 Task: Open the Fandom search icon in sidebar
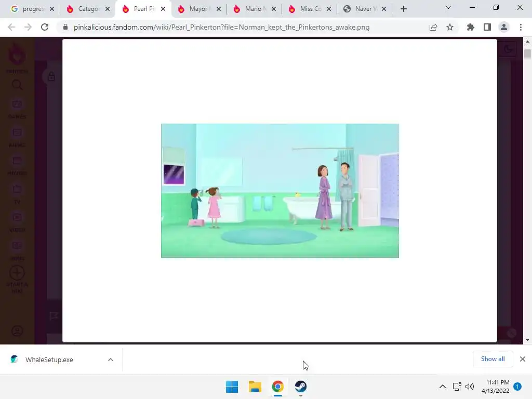17,85
